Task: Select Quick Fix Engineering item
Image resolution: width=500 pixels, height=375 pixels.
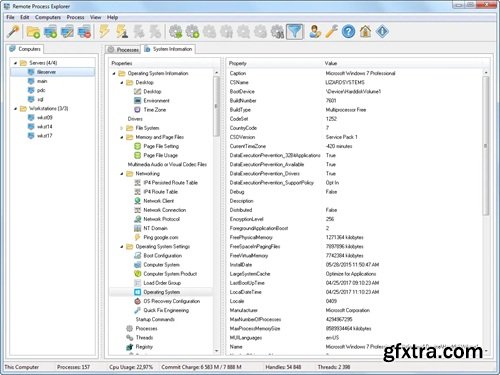Action: pyautogui.click(x=166, y=310)
